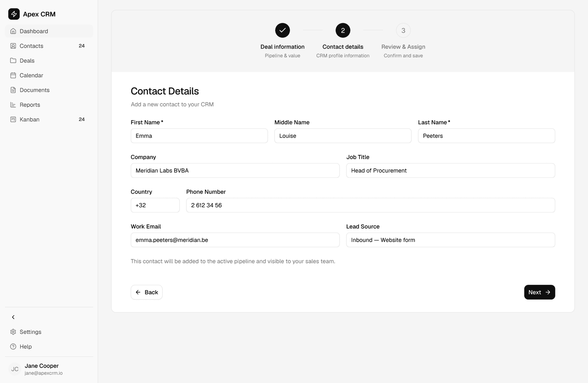Click the Kanban board icon
The width and height of the screenshot is (588, 383).
(x=13, y=119)
